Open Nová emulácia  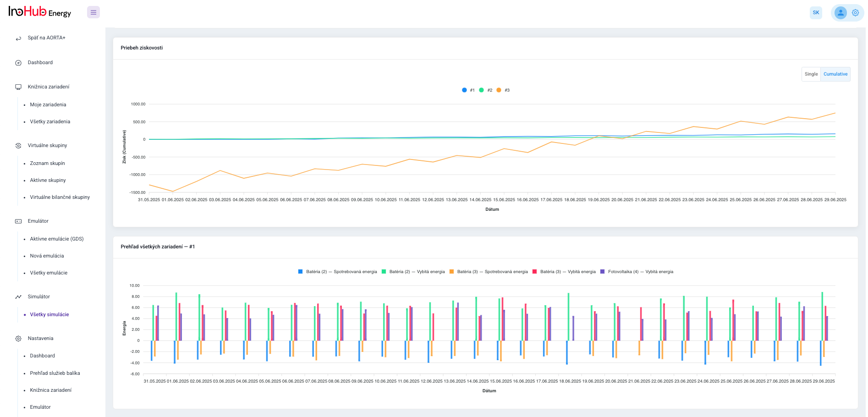(46, 256)
